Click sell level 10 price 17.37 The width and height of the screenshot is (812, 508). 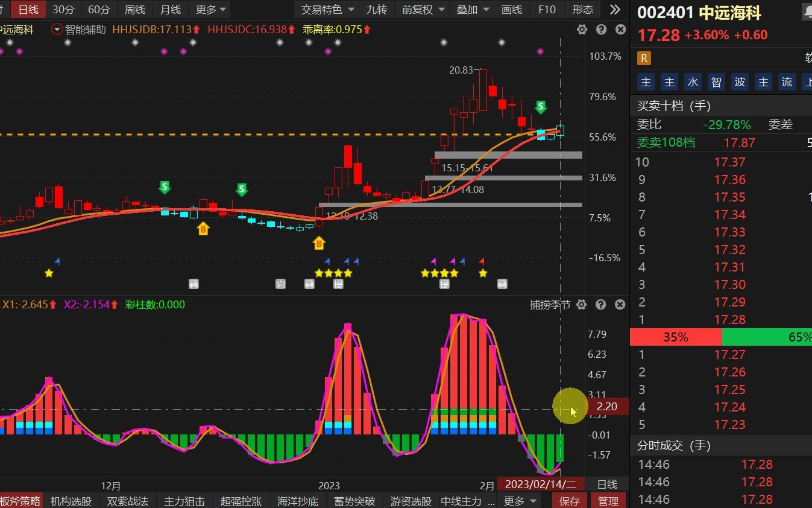click(x=730, y=162)
